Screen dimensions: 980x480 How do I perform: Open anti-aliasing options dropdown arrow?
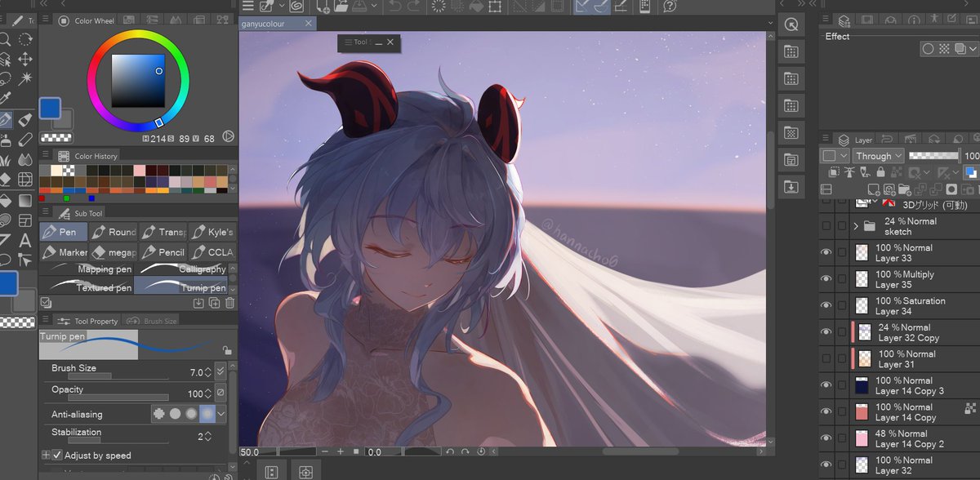[221, 414]
